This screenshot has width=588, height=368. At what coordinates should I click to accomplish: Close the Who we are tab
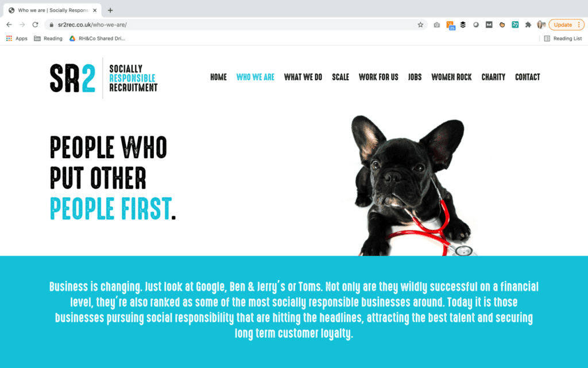pos(95,10)
